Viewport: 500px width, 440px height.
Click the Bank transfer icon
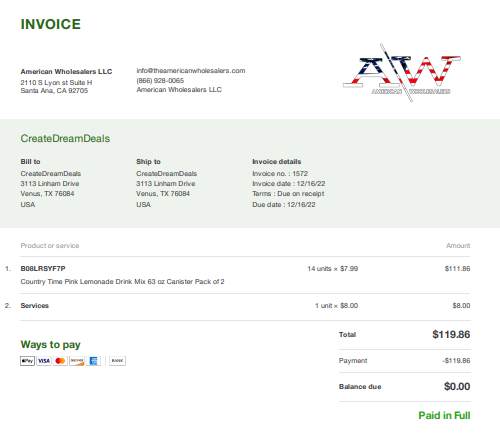tap(117, 361)
